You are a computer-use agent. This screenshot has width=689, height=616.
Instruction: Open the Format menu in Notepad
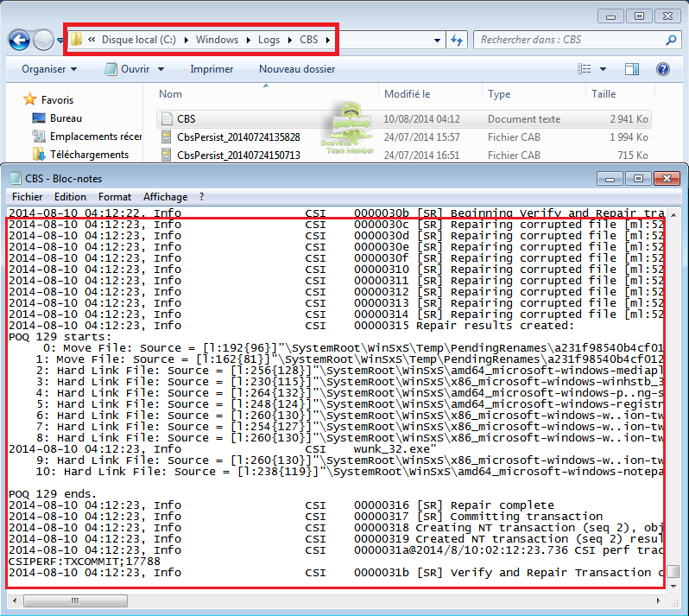[x=115, y=197]
